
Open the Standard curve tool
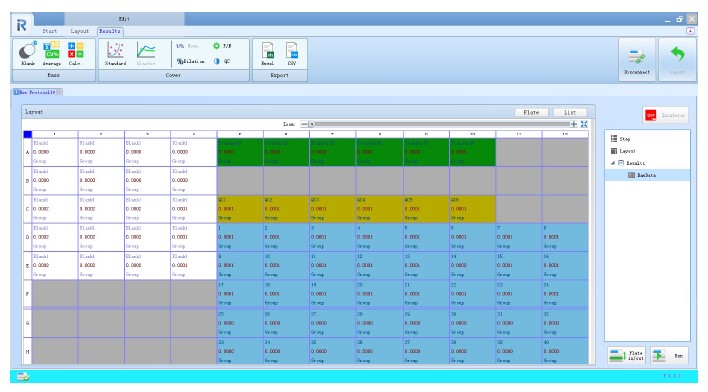click(x=116, y=54)
